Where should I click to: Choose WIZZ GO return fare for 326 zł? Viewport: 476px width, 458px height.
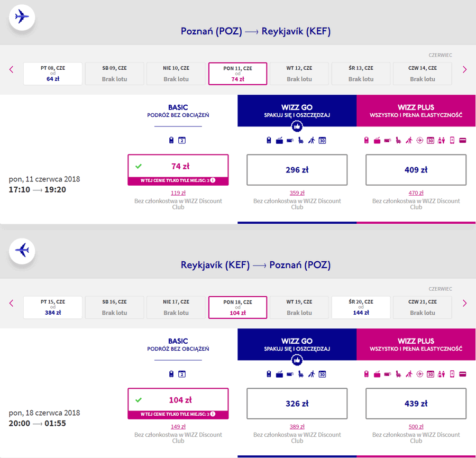(x=297, y=404)
